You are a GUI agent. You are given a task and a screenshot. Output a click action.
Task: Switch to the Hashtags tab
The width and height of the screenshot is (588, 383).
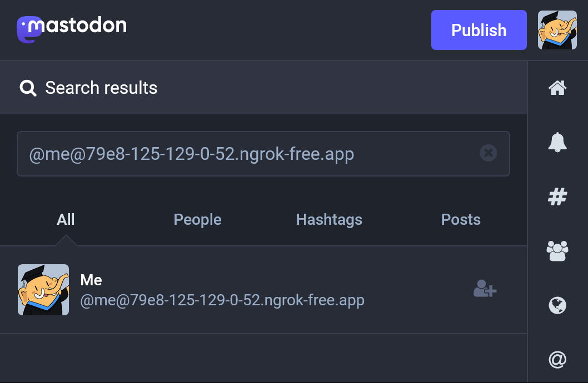point(328,219)
